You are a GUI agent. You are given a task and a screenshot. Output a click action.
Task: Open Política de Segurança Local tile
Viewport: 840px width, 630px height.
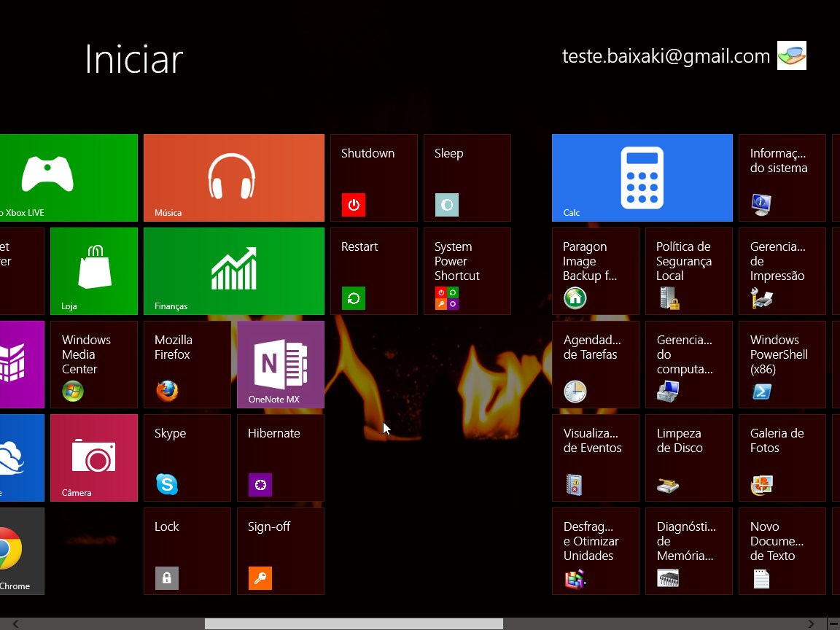(x=689, y=271)
